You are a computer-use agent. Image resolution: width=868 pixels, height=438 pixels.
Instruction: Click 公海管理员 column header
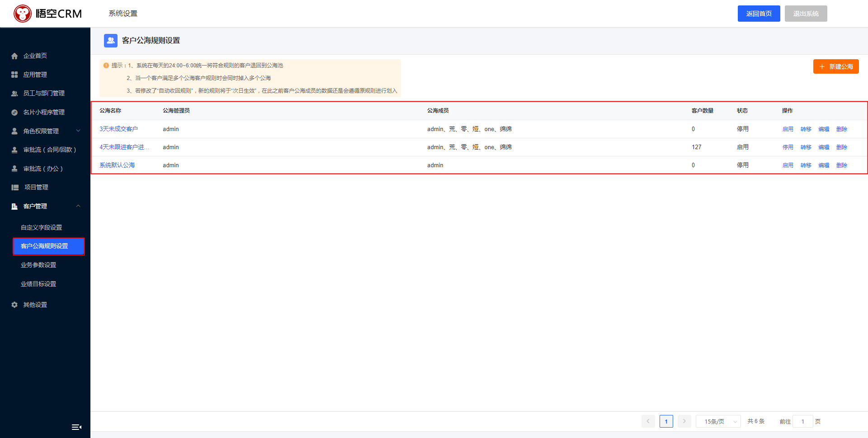point(176,111)
